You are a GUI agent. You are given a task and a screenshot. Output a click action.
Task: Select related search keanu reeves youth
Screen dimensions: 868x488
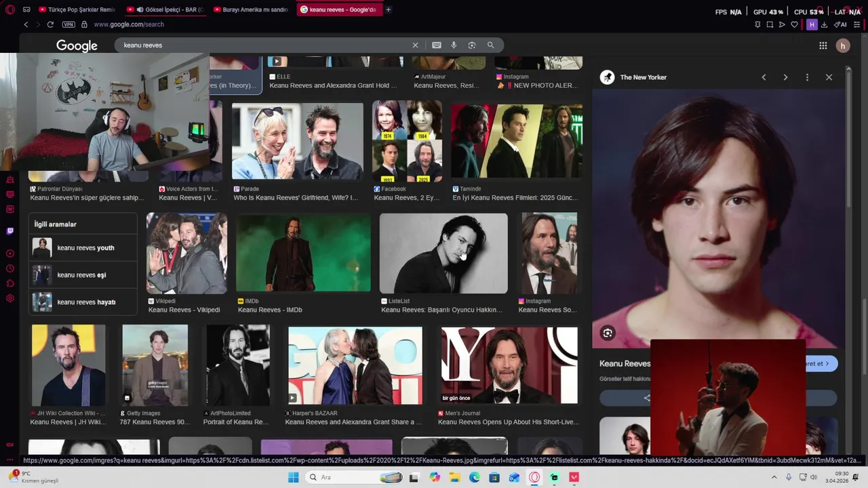83,248
